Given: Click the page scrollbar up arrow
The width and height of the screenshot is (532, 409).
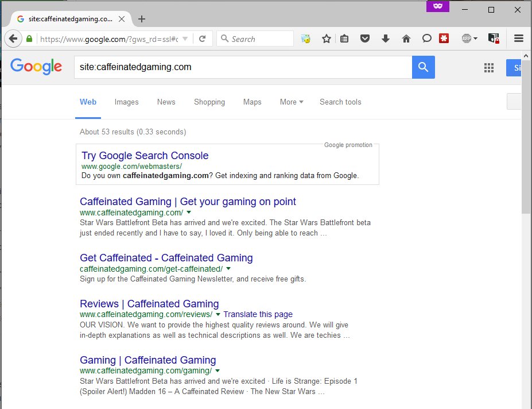Looking at the screenshot, I should coord(526,56).
